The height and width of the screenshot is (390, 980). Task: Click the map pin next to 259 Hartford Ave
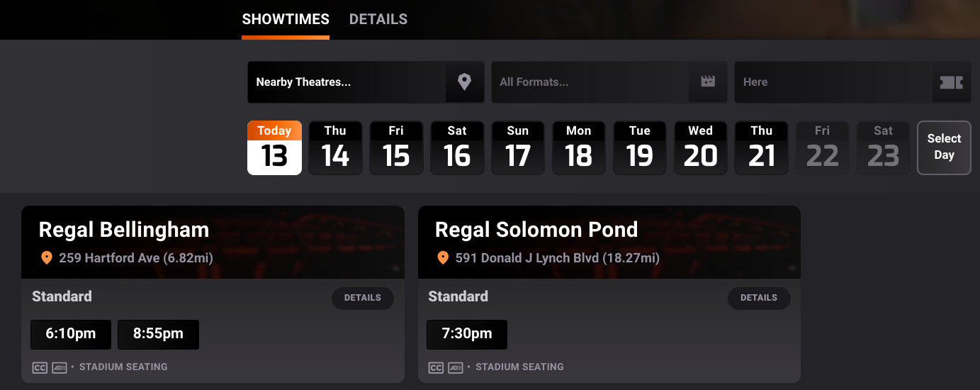point(47,258)
